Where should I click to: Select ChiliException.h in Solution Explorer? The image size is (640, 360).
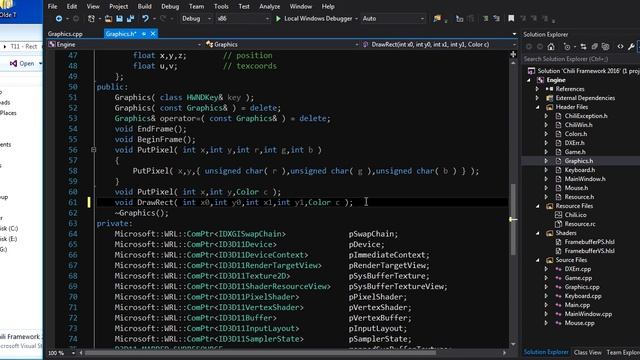click(x=586, y=116)
